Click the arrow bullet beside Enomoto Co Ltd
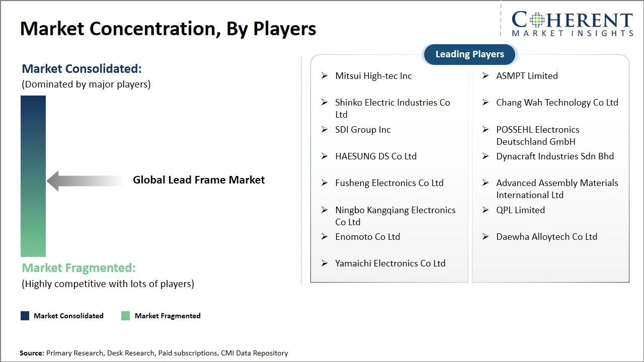The width and height of the screenshot is (644, 362). tap(325, 237)
